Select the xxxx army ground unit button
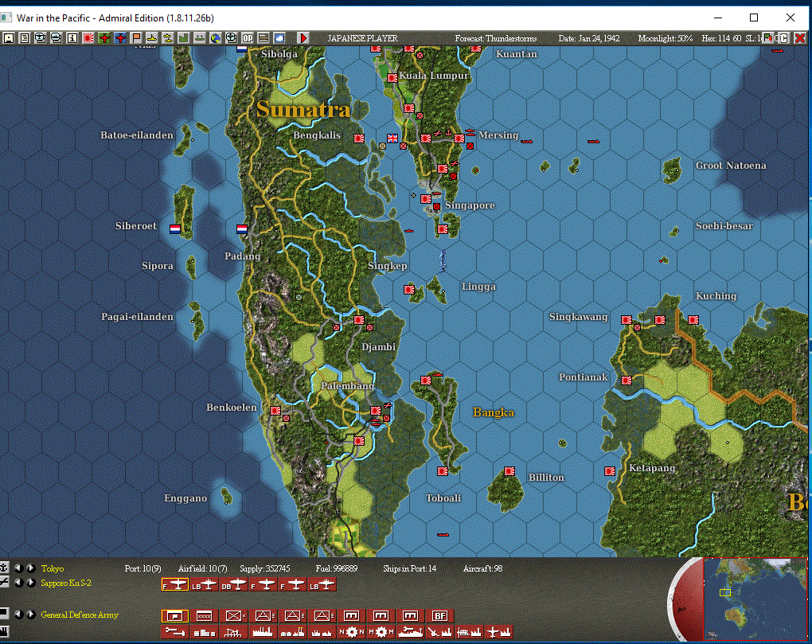Screen dimensions: 812x644 tap(205, 615)
